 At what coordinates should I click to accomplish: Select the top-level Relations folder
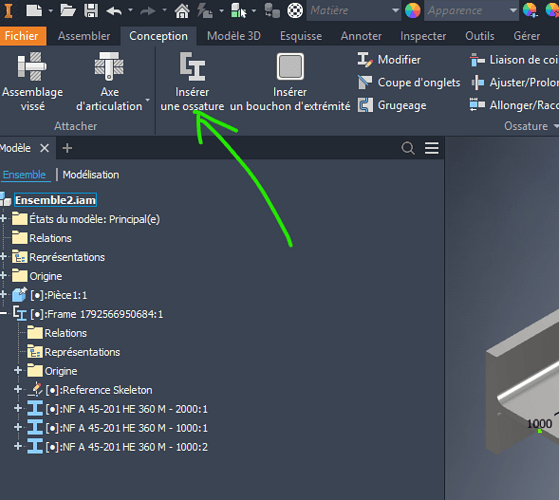pyautogui.click(x=50, y=238)
